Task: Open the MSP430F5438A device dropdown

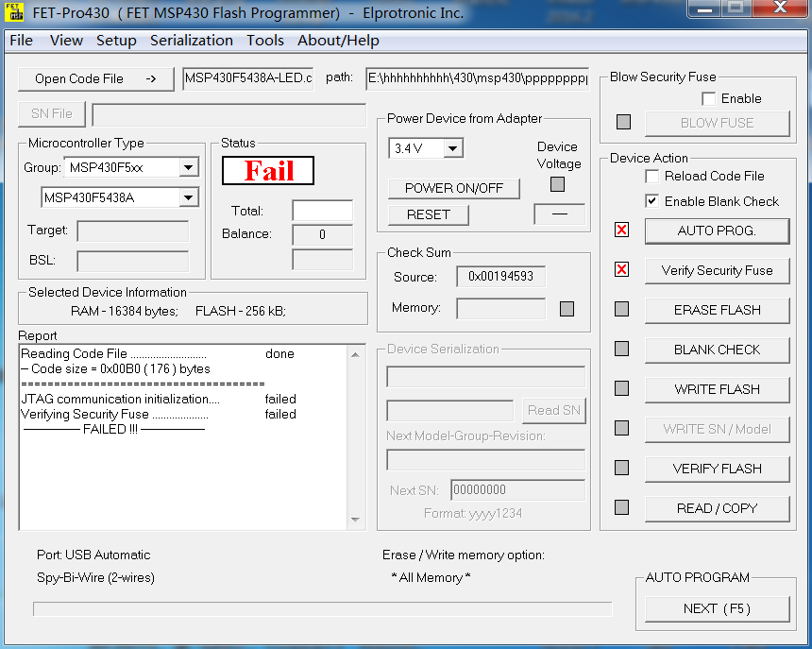Action: click(x=189, y=197)
